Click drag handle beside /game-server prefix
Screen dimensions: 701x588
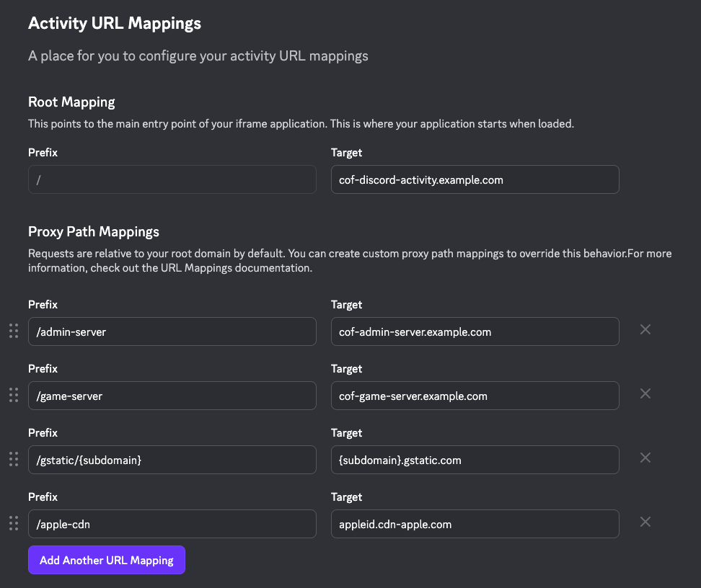pyautogui.click(x=13, y=395)
